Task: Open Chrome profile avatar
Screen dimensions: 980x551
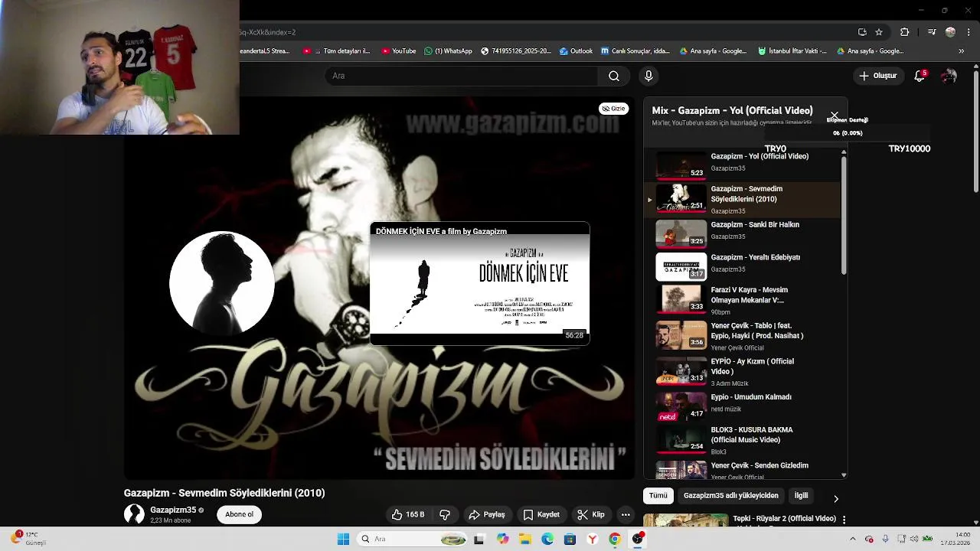Action: [x=950, y=32]
